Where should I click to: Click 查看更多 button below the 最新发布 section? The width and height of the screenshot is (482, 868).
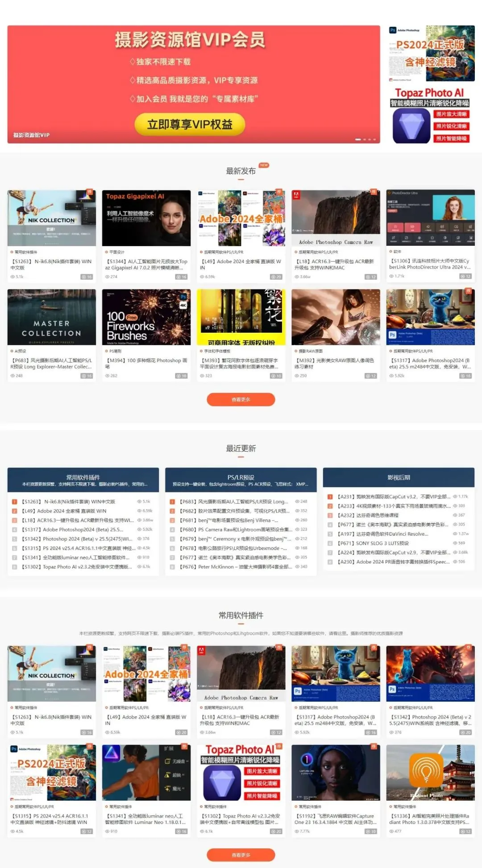(x=241, y=399)
